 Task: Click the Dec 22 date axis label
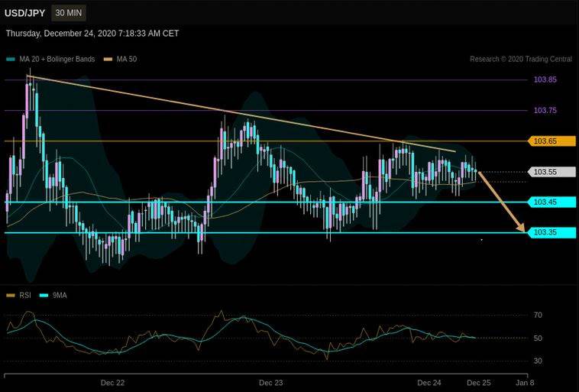pos(112,383)
